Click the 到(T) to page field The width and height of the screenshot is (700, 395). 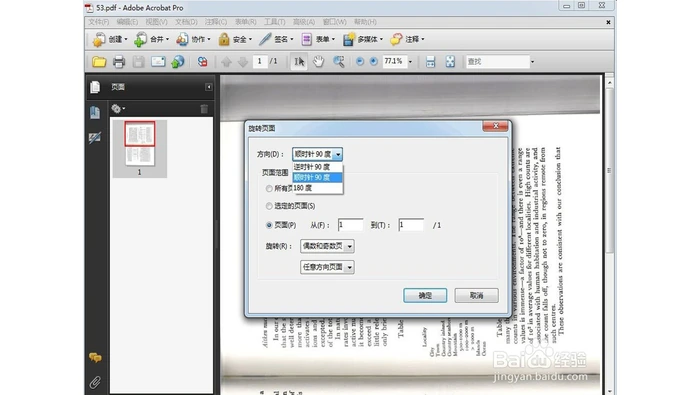point(411,225)
